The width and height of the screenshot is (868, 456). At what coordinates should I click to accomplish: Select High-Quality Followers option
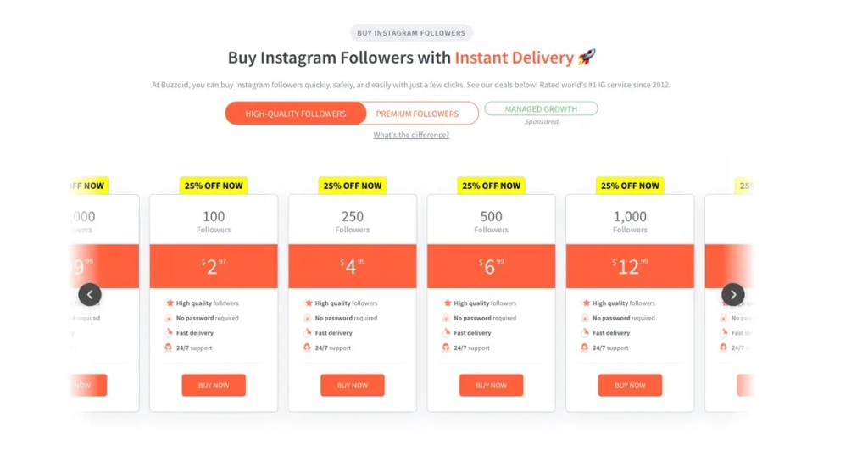(296, 114)
